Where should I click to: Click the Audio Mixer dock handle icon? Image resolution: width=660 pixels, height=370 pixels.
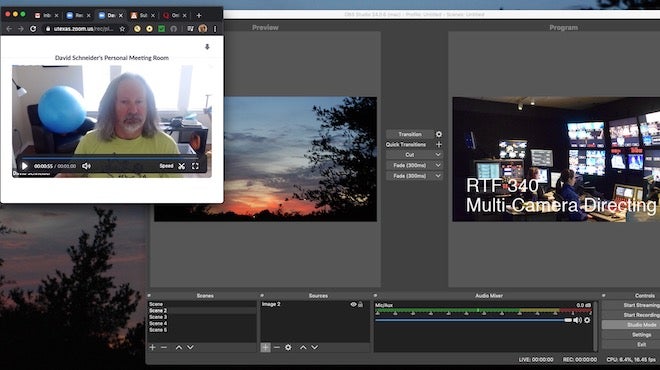375,295
